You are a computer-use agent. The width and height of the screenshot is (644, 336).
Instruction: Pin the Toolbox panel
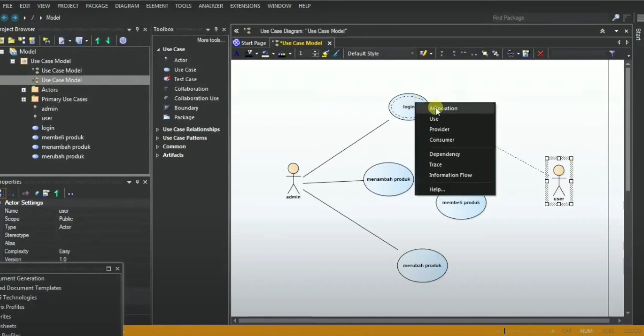[x=216, y=29]
